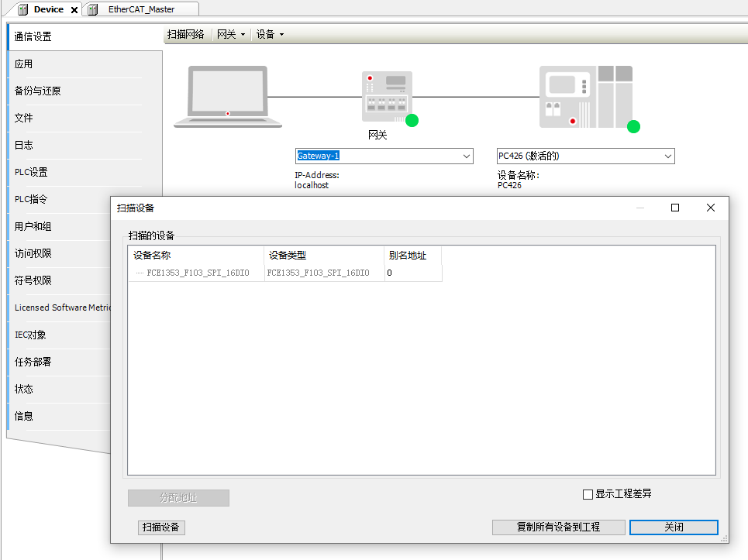The height and width of the screenshot is (560, 748).
Task: Select the Device tab
Action: pyautogui.click(x=49, y=9)
